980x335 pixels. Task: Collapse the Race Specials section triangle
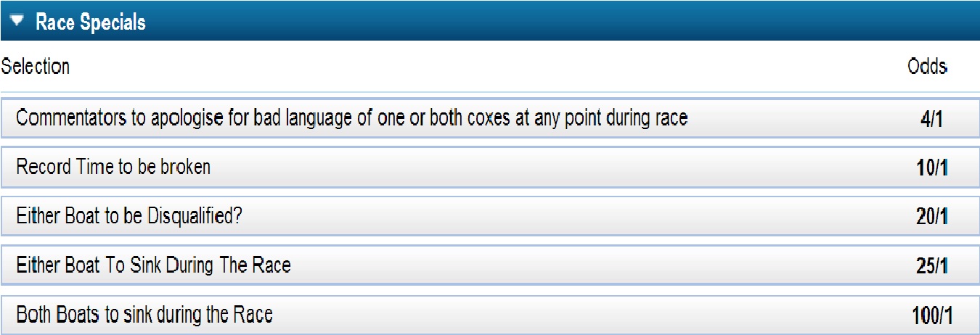click(17, 22)
